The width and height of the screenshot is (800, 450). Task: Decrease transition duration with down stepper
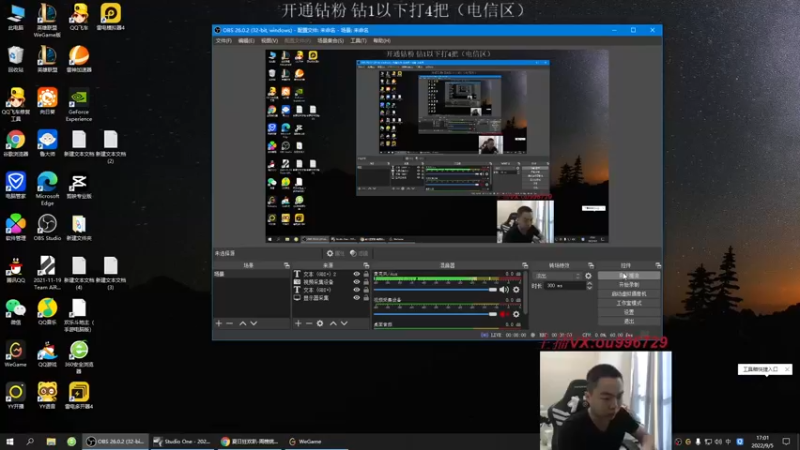[589, 288]
